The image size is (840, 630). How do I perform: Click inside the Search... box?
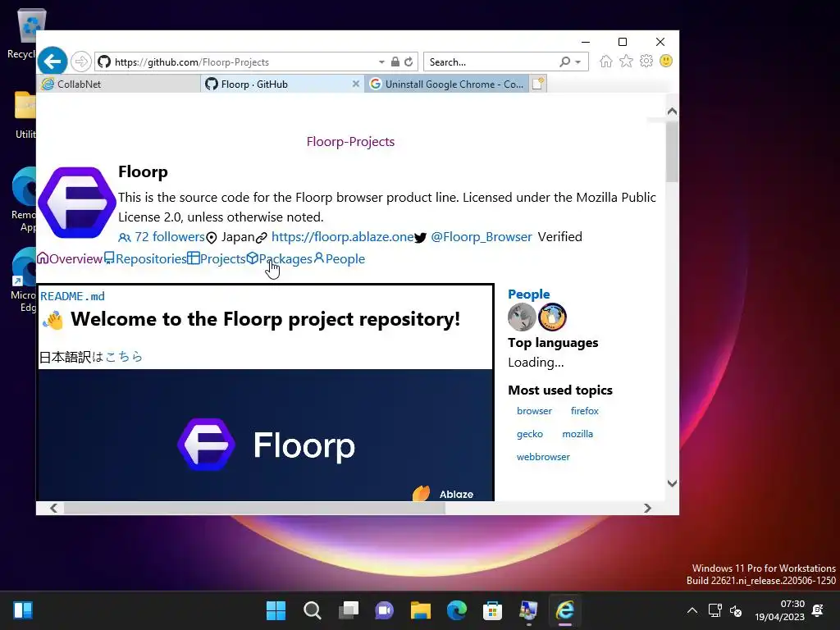coord(492,62)
